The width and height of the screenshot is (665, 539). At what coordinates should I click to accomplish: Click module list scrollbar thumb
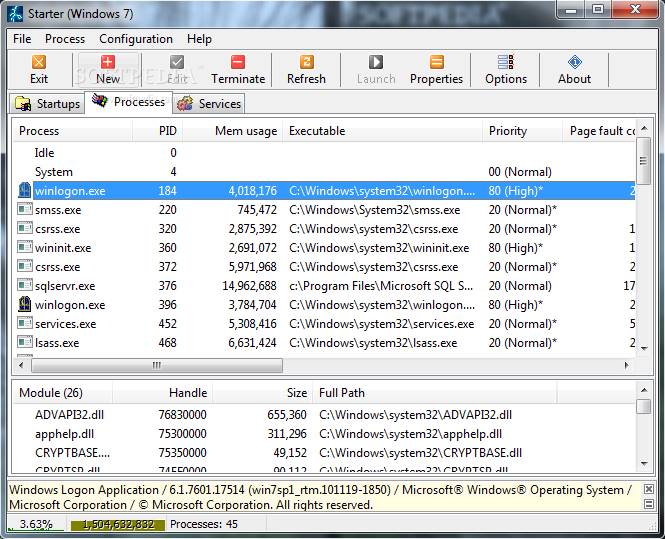point(644,406)
